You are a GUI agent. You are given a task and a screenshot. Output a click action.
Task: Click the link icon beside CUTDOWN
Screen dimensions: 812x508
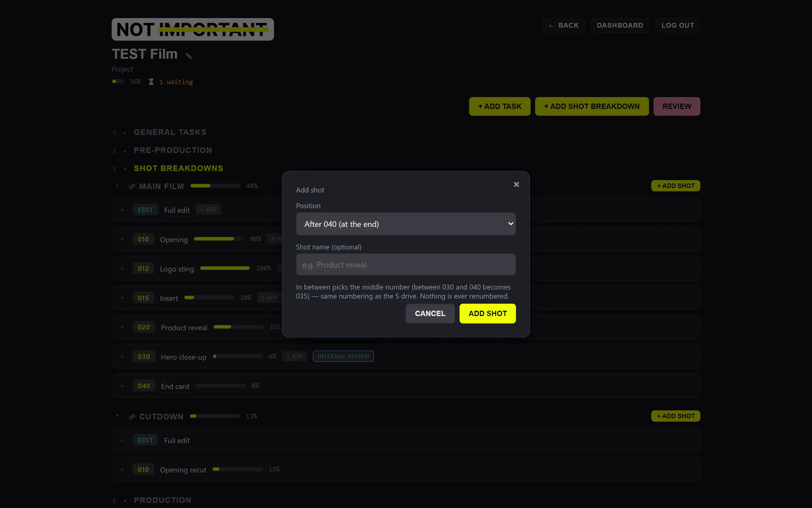132,417
